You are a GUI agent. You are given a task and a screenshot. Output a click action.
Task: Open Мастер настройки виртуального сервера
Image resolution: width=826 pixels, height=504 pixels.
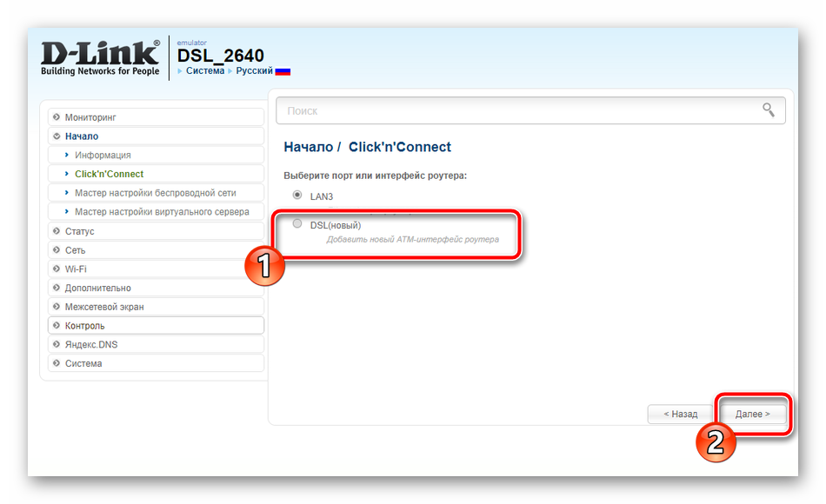[156, 212]
